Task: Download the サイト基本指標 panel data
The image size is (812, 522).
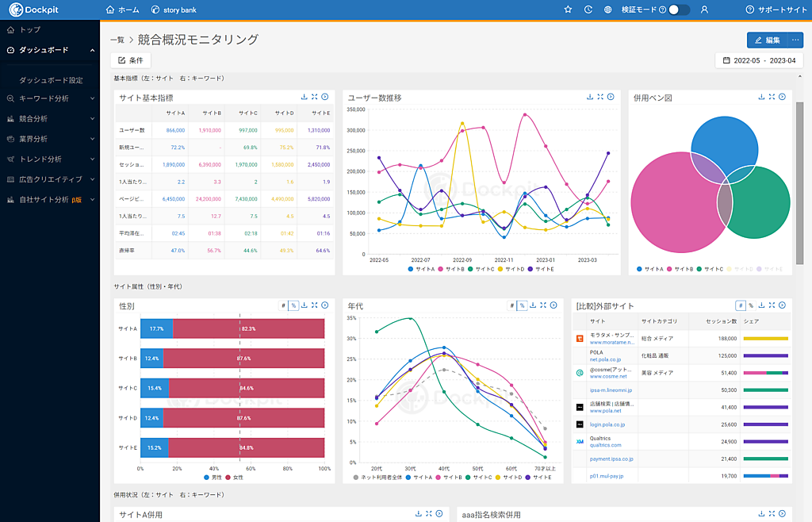Action: (x=304, y=97)
